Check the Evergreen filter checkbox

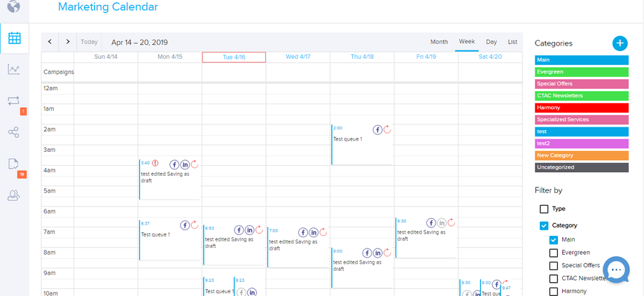click(554, 253)
